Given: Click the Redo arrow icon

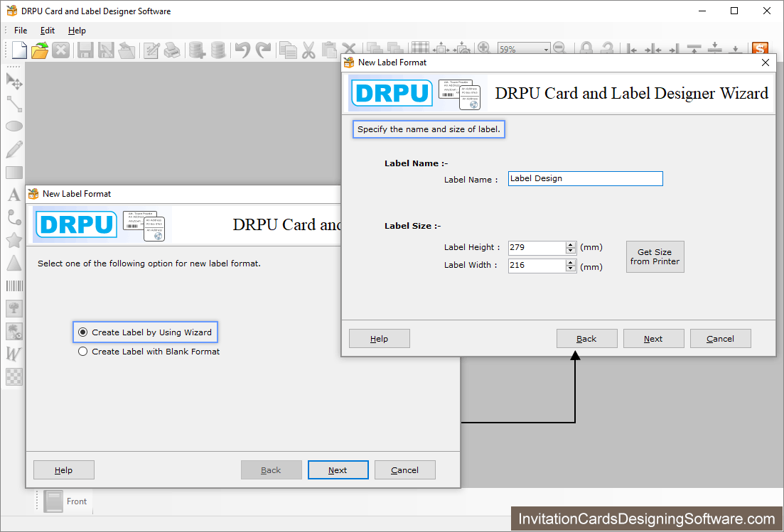Looking at the screenshot, I should click(263, 50).
